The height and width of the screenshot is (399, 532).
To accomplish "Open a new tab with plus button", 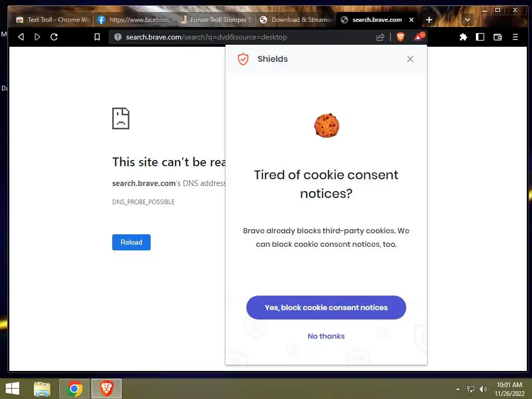I will point(429,20).
